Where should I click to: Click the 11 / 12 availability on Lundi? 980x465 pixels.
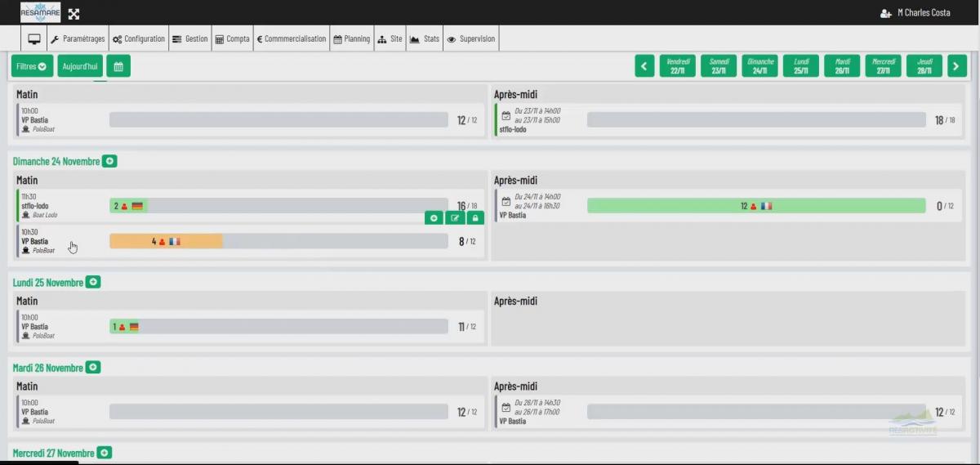click(467, 327)
